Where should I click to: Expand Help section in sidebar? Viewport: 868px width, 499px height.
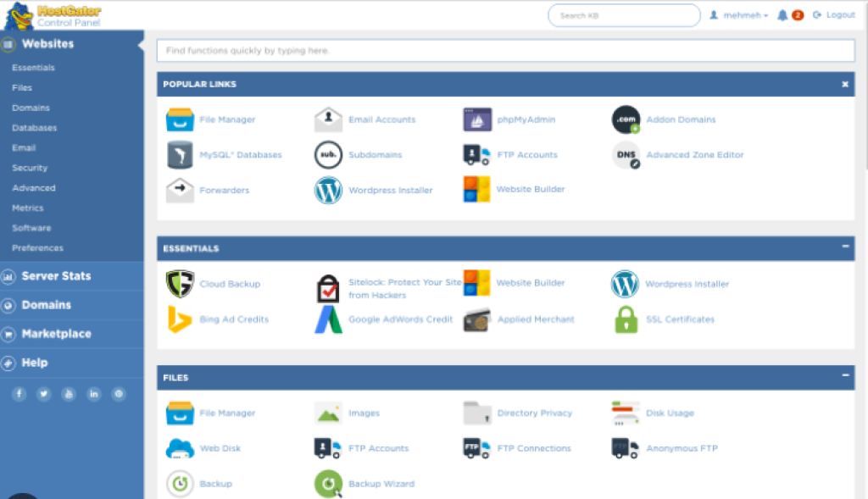coord(72,363)
